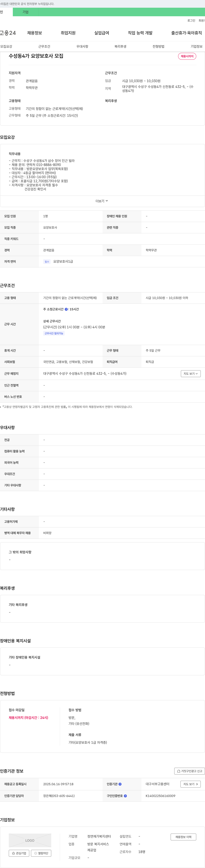Open the 취업지원 menu
The width and height of the screenshot is (205, 868).
pos(68,33)
